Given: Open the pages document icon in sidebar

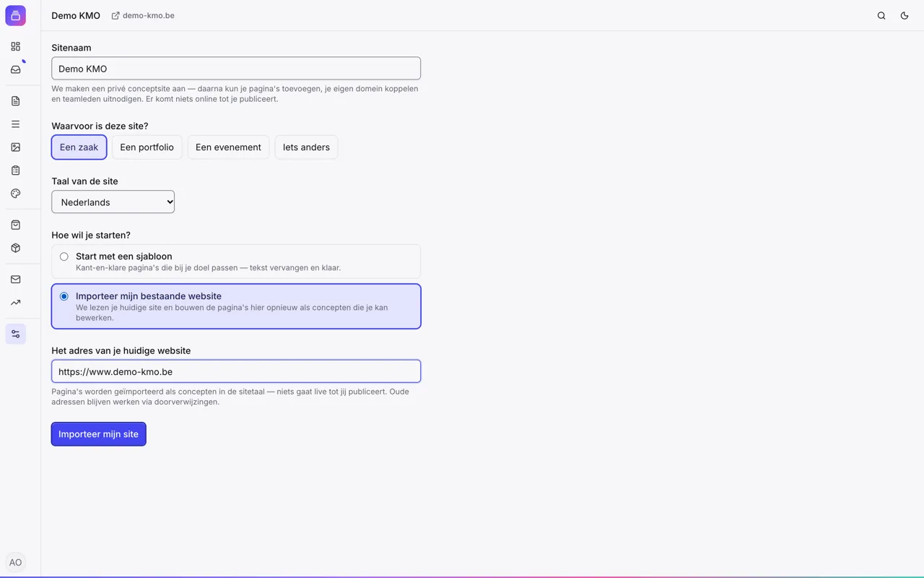Looking at the screenshot, I should pos(15,101).
